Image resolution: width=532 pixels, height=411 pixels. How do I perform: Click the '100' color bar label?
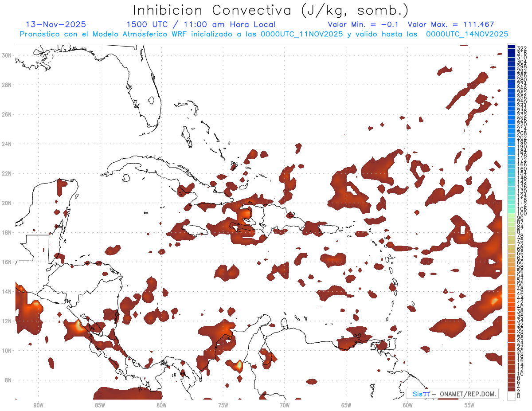pyautogui.click(x=522, y=214)
